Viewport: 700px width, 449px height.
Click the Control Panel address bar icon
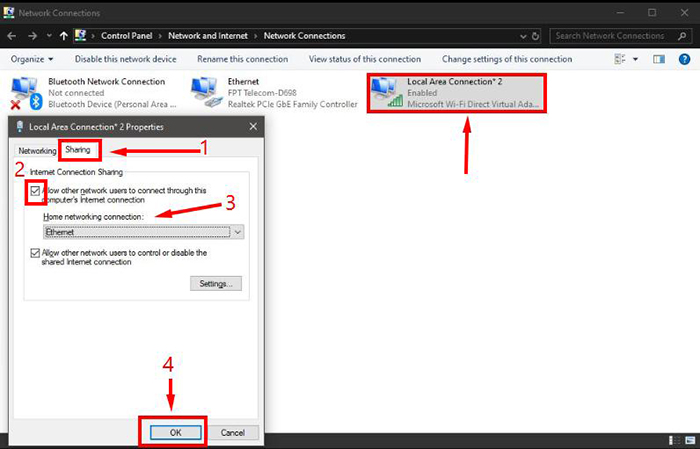click(x=82, y=35)
